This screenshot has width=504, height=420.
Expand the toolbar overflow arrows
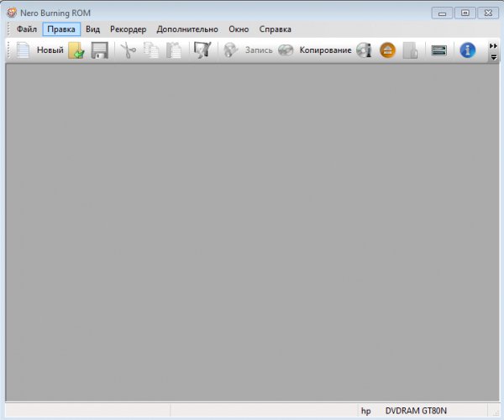[493, 46]
